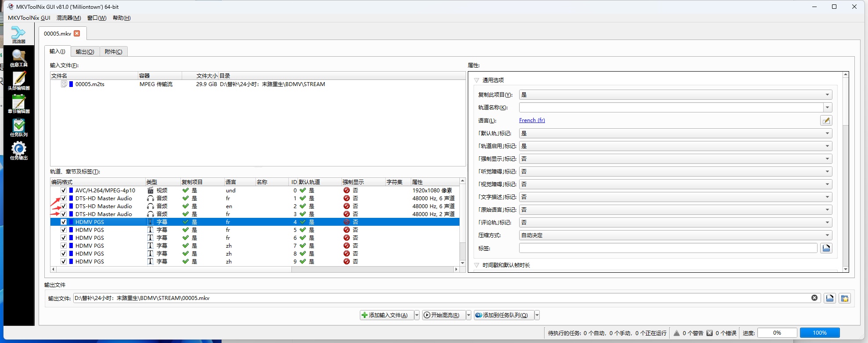
Task: Open the 任务队列 job queue
Action: (x=18, y=128)
